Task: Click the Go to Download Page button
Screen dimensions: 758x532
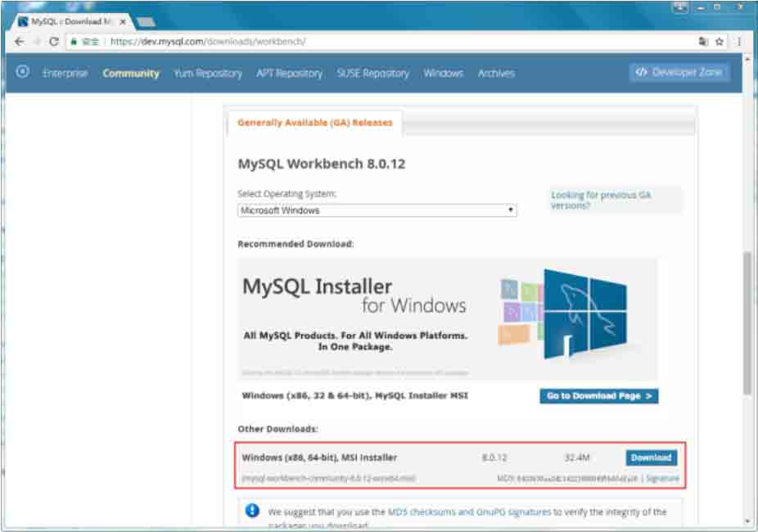Action: (599, 396)
